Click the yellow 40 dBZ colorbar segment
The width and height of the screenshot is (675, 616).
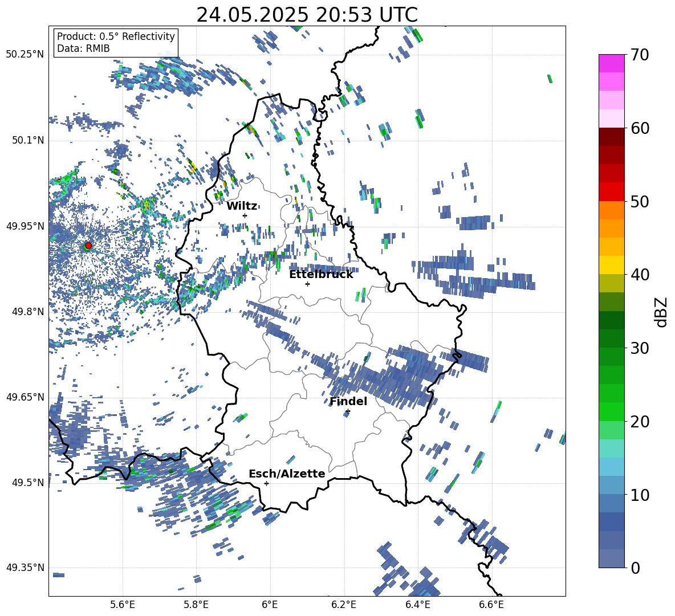[611, 265]
